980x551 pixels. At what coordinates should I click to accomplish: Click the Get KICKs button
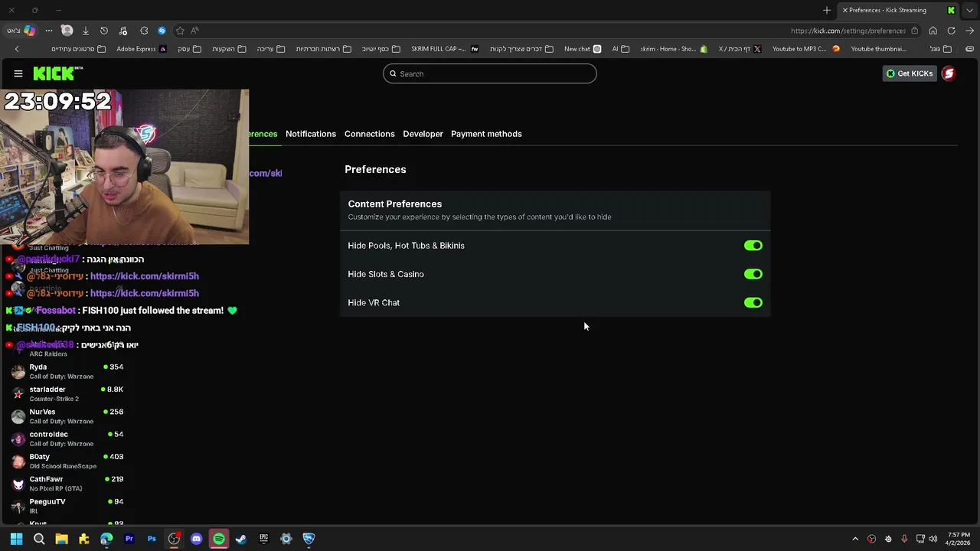pos(910,73)
